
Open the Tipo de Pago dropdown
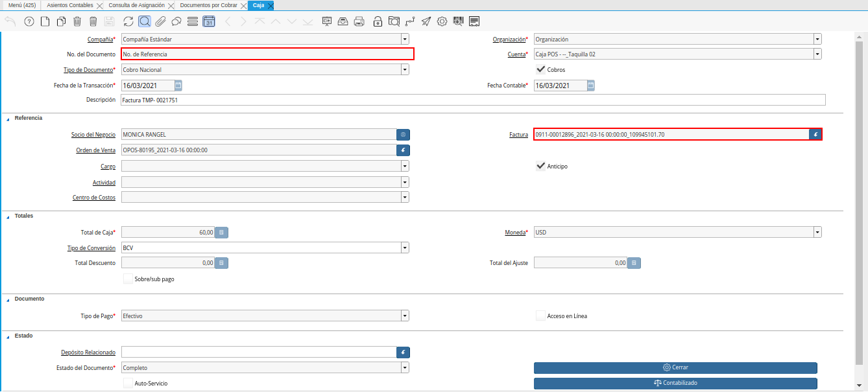405,316
